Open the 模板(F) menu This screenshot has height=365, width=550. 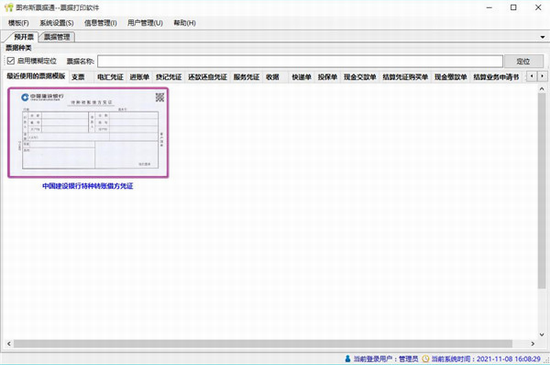(x=19, y=23)
